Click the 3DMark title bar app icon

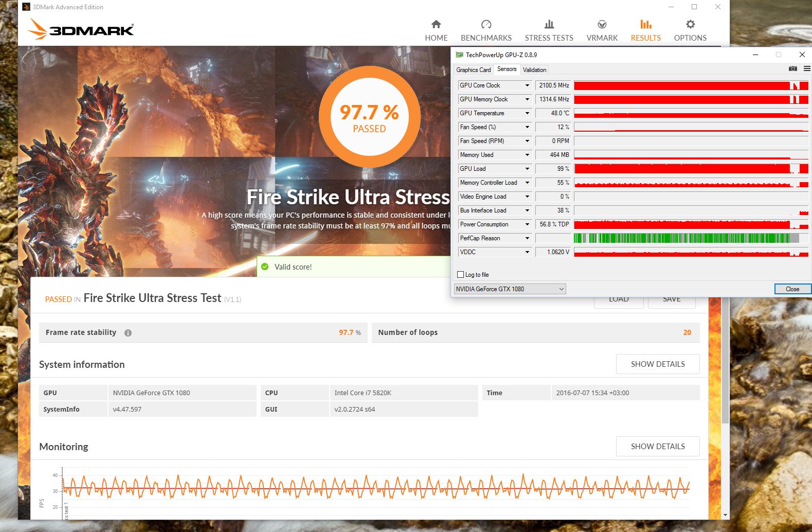(26, 7)
